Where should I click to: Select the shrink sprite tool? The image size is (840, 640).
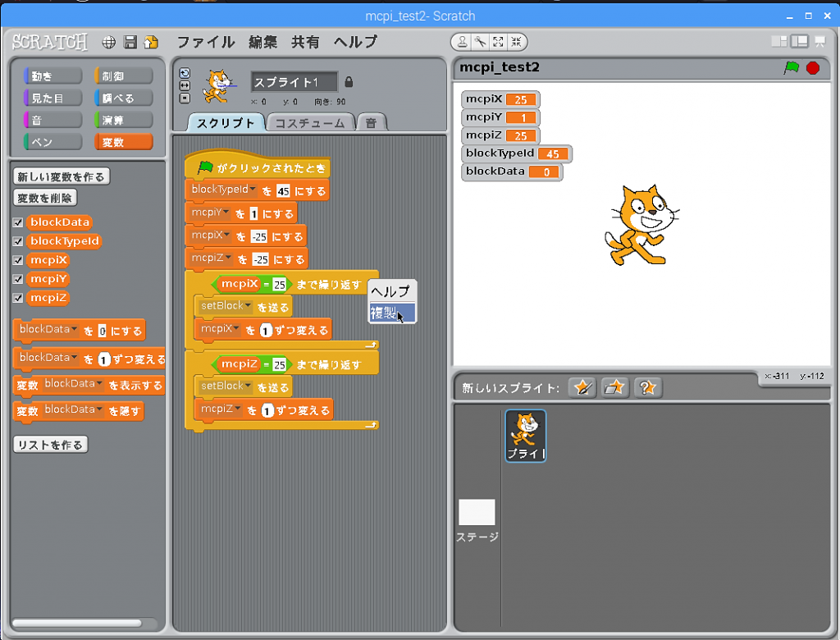coord(516,42)
